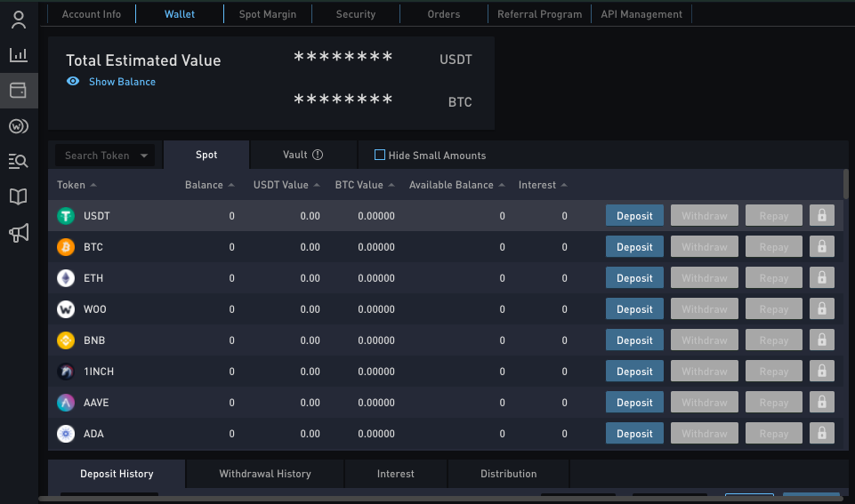Switch to Security tab
The height and width of the screenshot is (504, 855).
(x=356, y=14)
